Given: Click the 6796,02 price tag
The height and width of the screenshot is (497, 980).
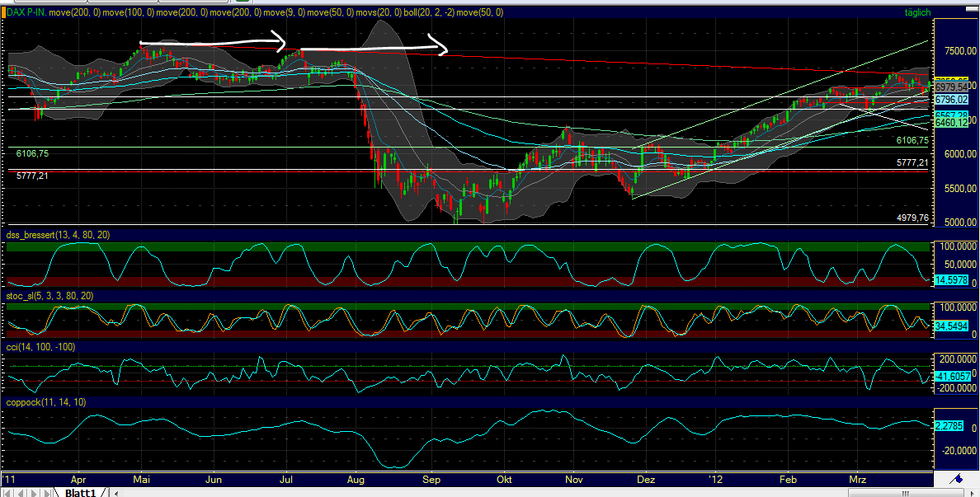Looking at the screenshot, I should coord(951,99).
